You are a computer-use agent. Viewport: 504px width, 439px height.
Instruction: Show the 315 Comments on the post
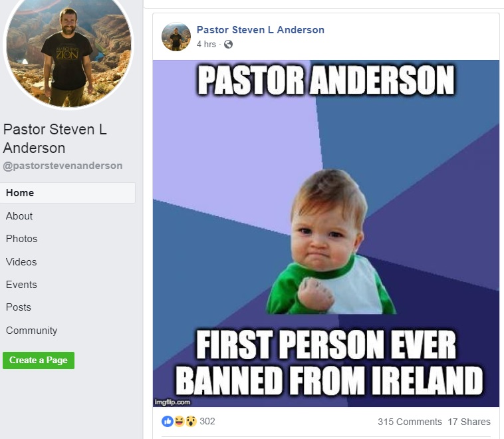[410, 422]
